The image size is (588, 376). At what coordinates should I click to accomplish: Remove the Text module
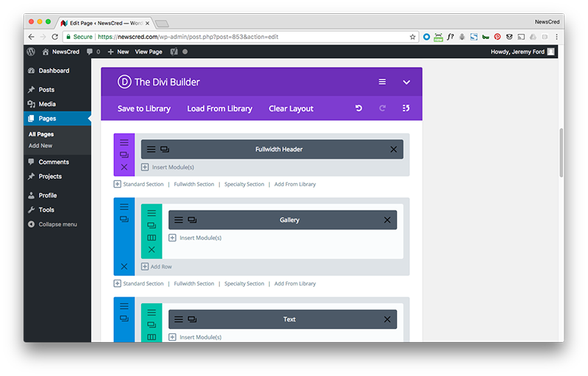coord(387,319)
